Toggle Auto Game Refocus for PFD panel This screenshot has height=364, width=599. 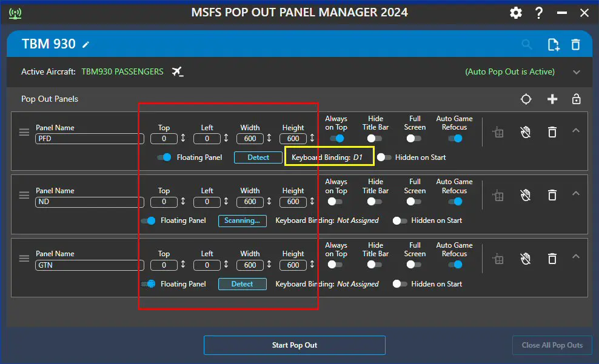[455, 138]
